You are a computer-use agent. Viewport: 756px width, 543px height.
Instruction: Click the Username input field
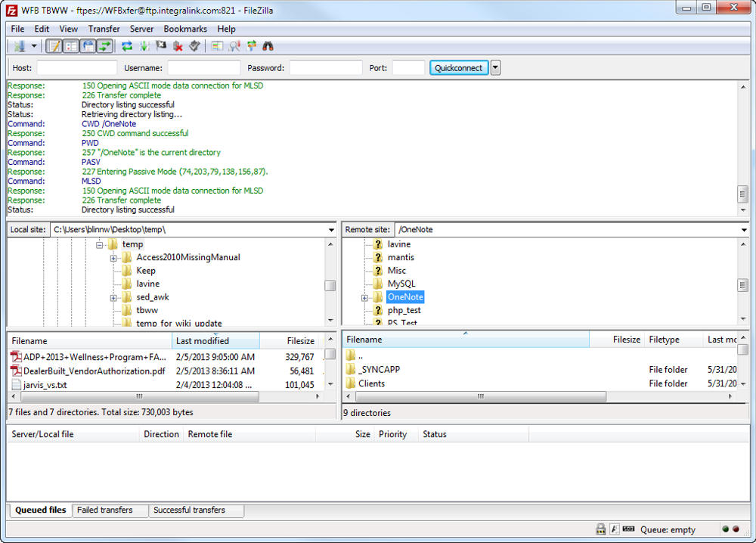tap(204, 68)
